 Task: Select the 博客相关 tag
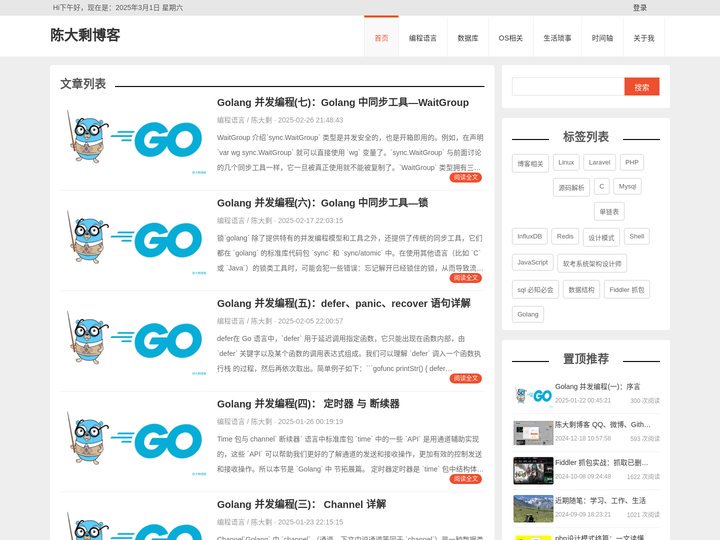[530, 163]
